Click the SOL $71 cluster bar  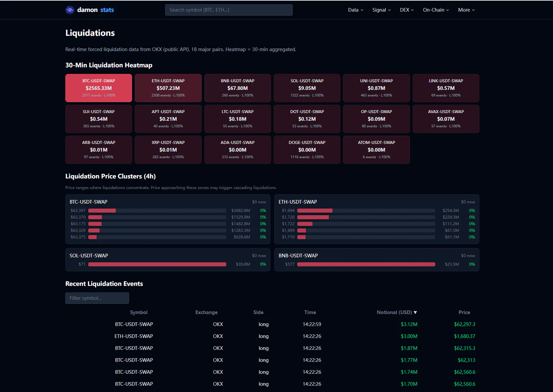click(x=157, y=264)
